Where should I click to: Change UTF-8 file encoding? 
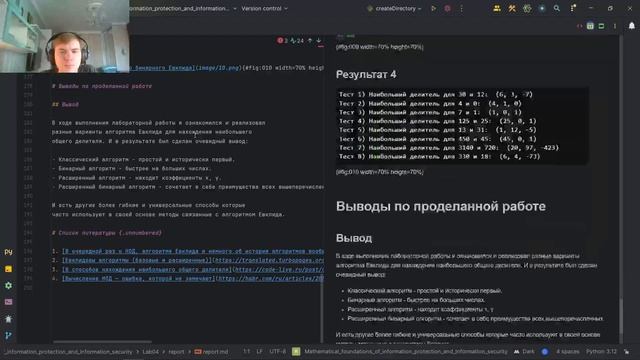point(278,351)
